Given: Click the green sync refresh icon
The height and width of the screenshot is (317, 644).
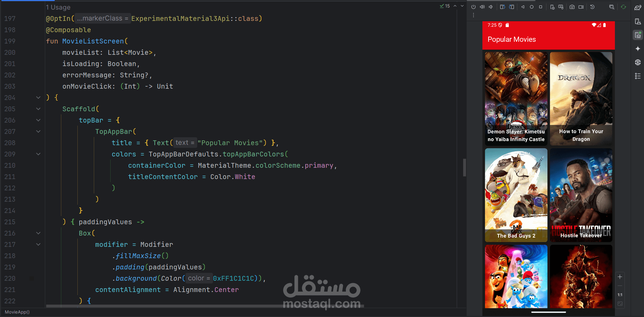Looking at the screenshot, I should [623, 7].
